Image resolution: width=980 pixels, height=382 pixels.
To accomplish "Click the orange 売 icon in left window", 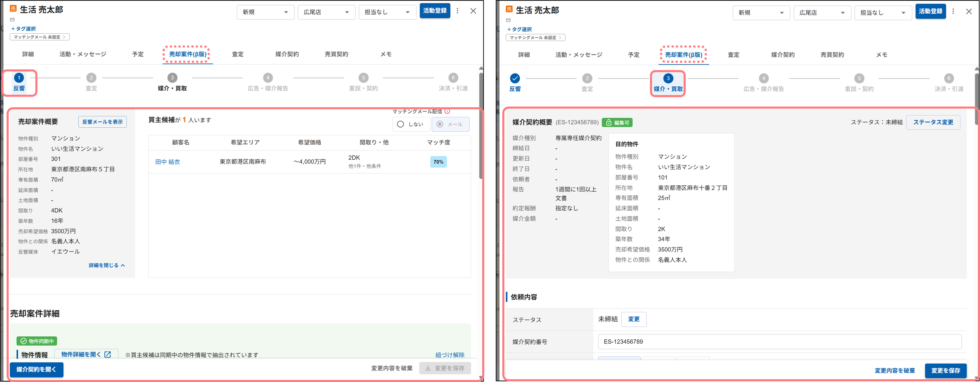I will click(x=13, y=9).
